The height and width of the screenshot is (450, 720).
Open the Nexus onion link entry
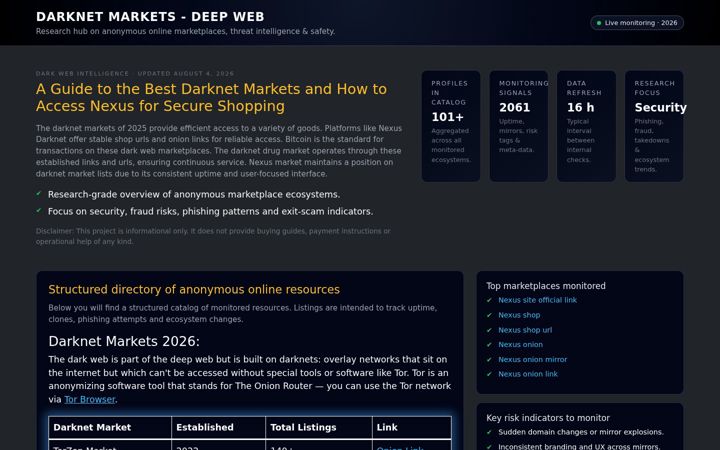(528, 374)
